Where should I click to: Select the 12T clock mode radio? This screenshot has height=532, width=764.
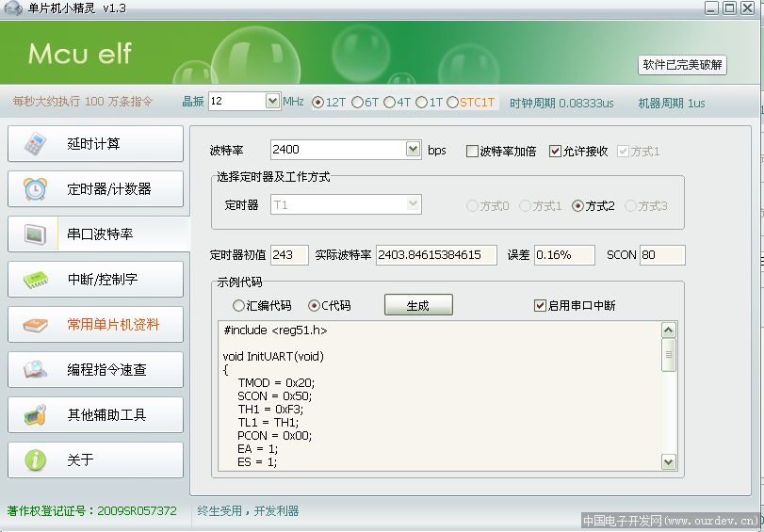click(x=317, y=103)
